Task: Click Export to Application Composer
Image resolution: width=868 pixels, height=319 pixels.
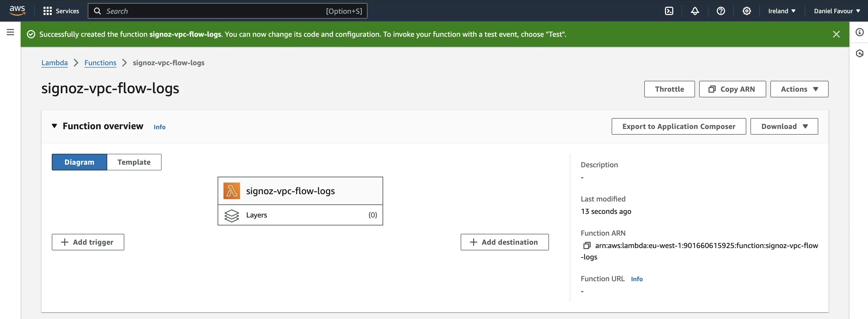Action: (679, 126)
